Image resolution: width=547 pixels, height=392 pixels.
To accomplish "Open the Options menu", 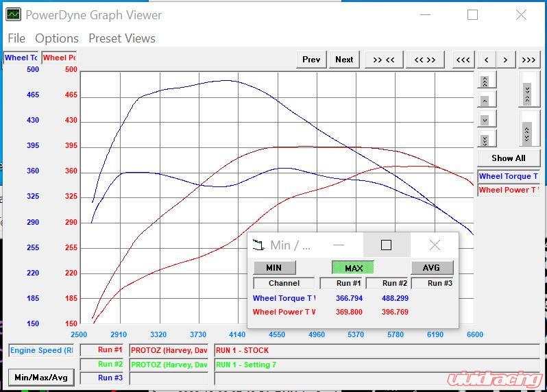I will pyautogui.click(x=57, y=38).
